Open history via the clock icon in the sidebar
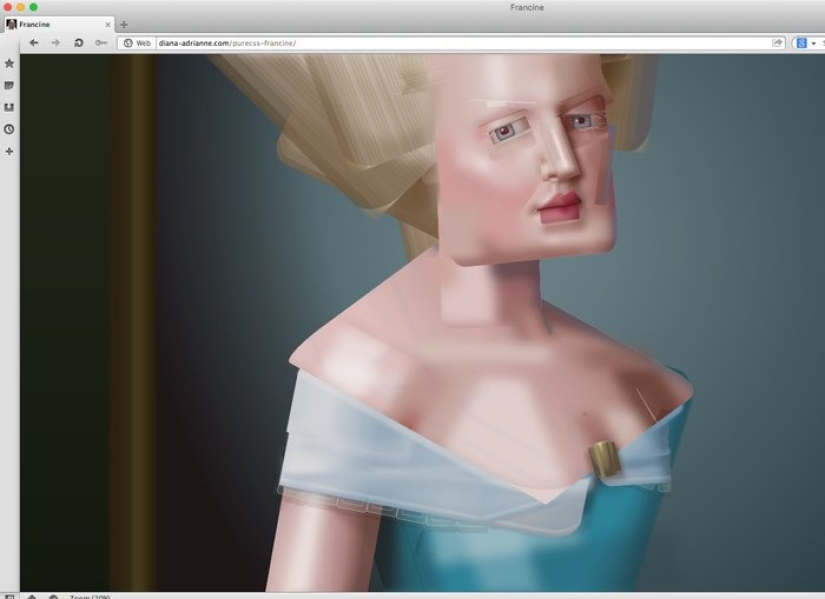Image resolution: width=825 pixels, height=599 pixels. click(x=9, y=127)
